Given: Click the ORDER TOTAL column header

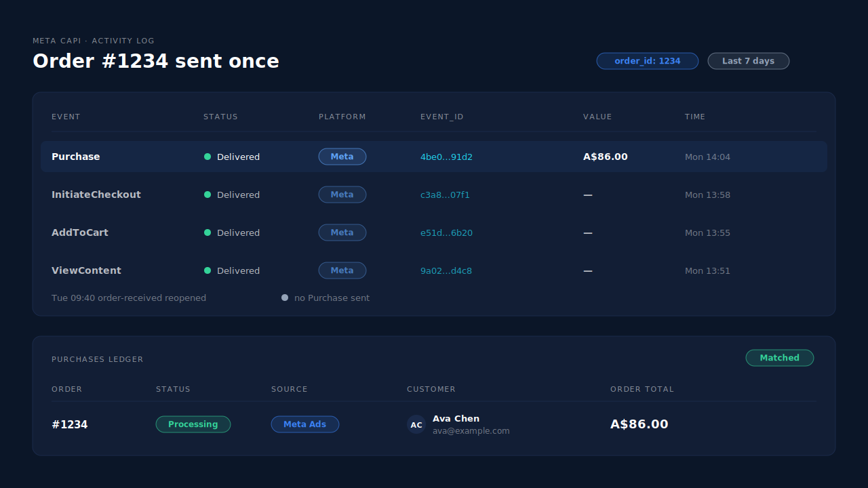Looking at the screenshot, I should (642, 389).
